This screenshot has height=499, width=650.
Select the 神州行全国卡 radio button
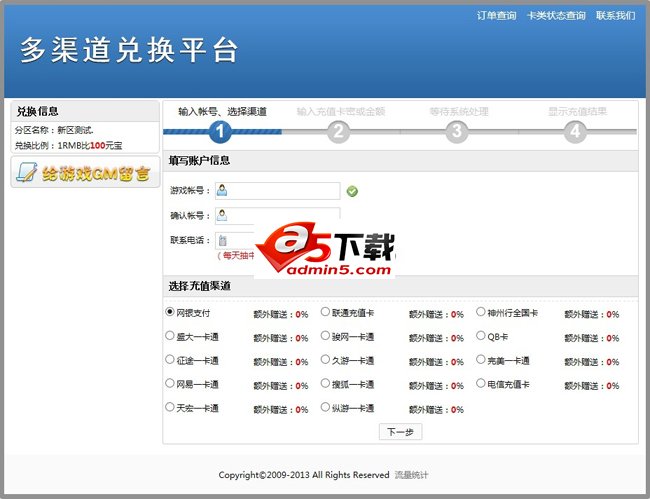tap(480, 312)
